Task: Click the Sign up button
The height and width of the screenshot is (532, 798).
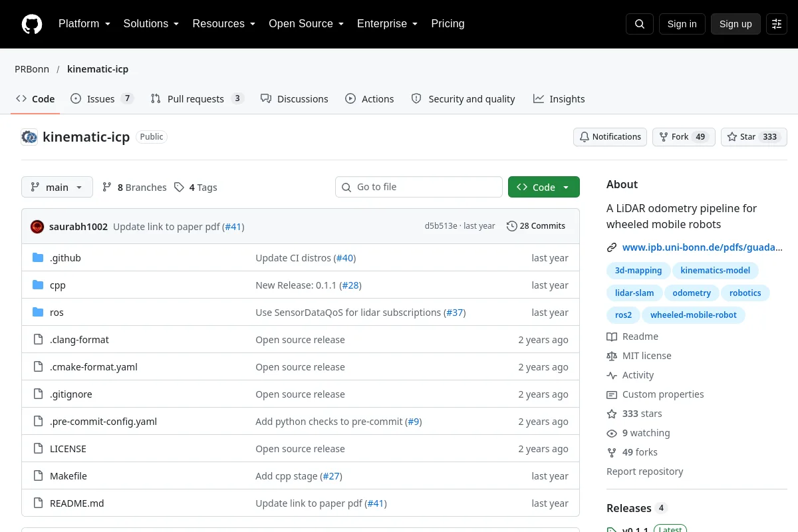Action: click(735, 24)
